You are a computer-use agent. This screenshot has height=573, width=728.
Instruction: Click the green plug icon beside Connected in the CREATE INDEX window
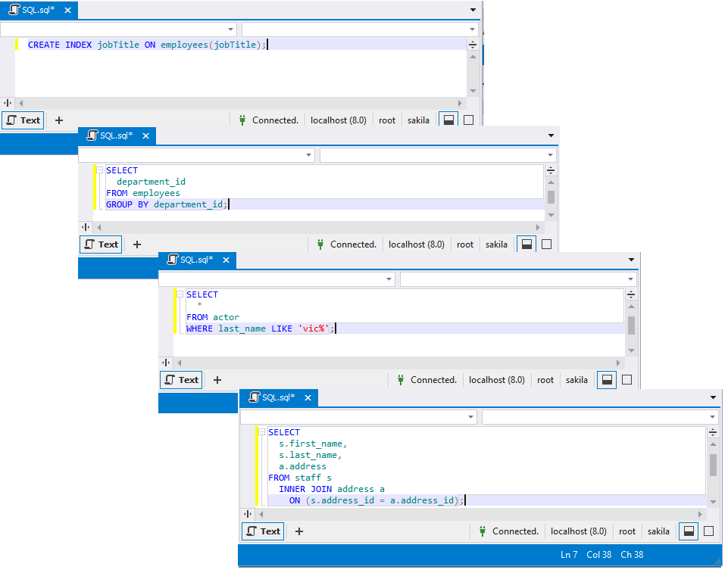pos(242,120)
